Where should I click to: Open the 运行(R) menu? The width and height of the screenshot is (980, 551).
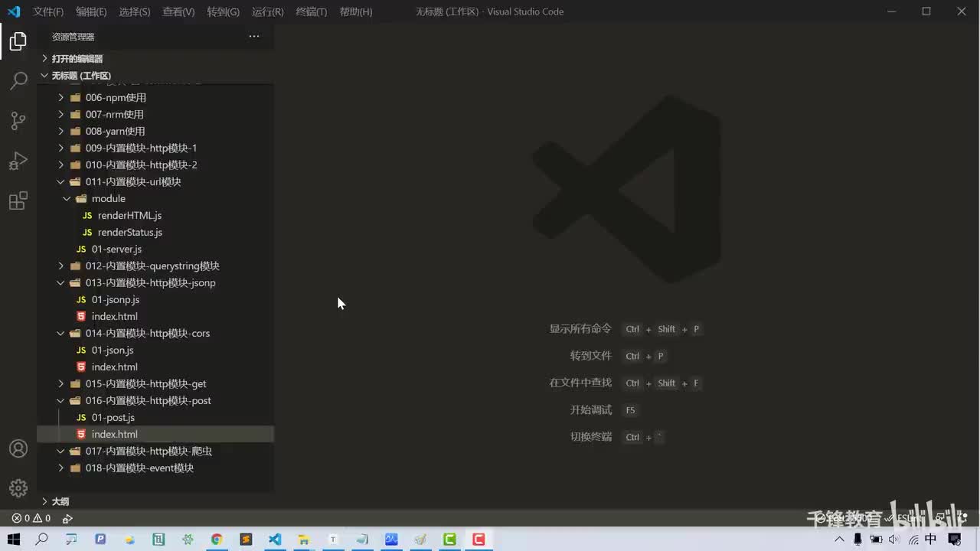click(267, 11)
